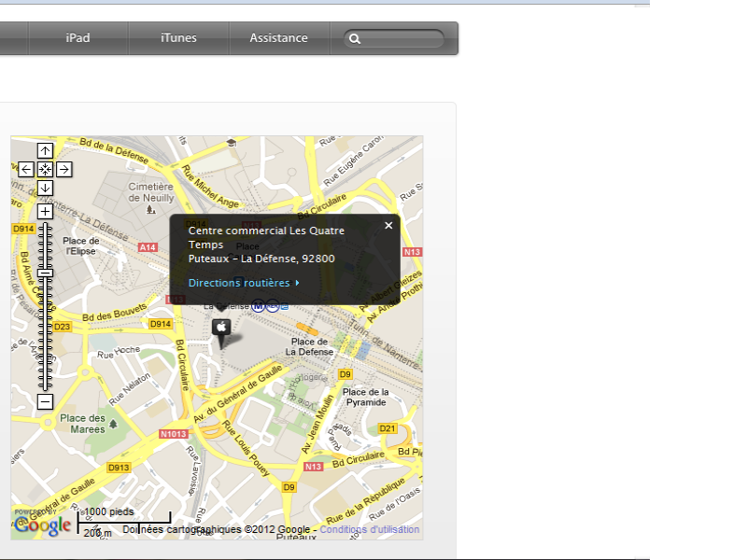Viewport: 747px width, 560px height.
Task: Click the Rue Nélaton street label
Action: [130, 389]
